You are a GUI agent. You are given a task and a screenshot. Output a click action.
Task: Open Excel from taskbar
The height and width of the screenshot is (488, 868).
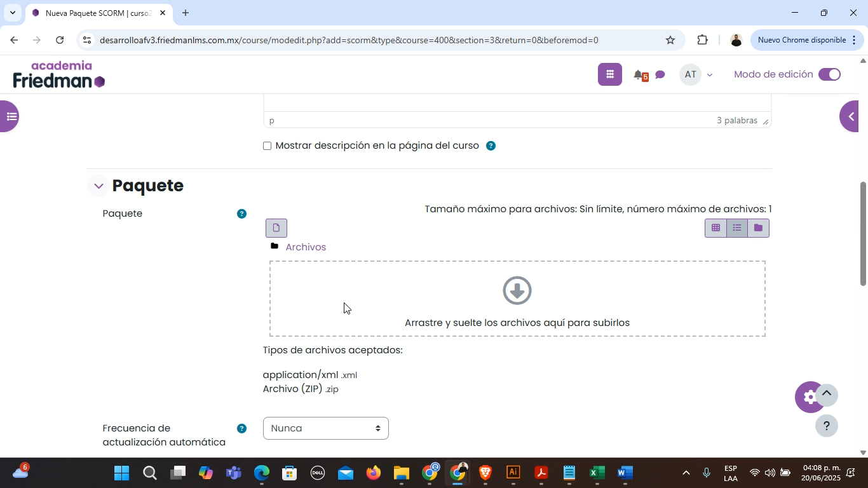pos(597,473)
